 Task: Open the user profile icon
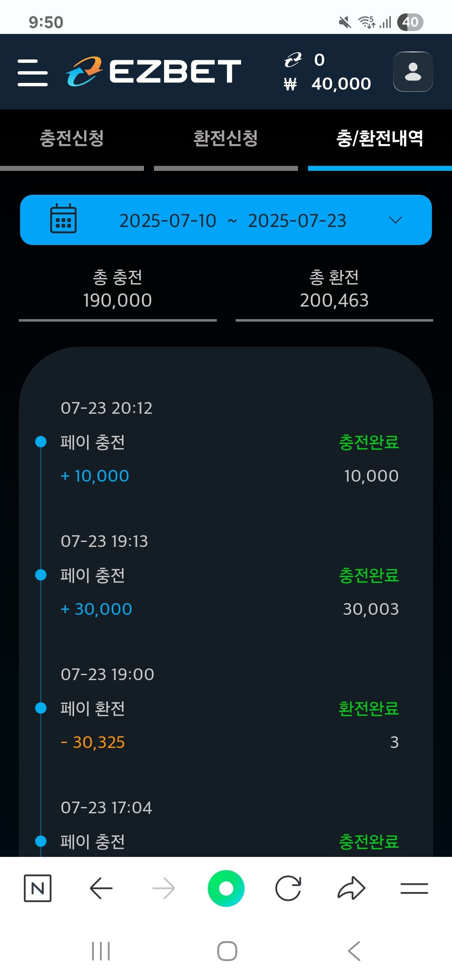[413, 72]
